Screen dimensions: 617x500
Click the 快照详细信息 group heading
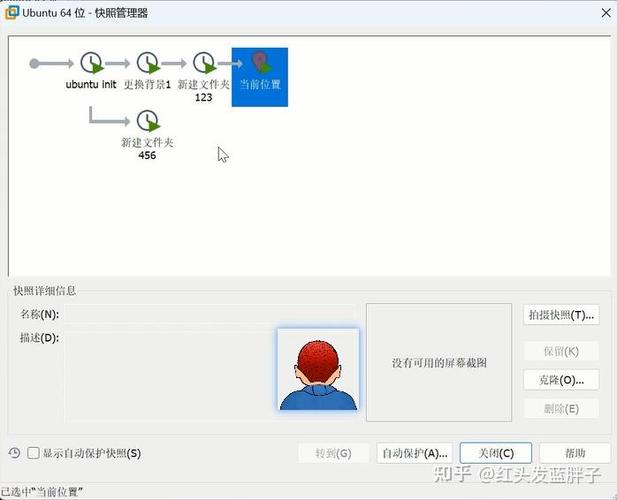[44, 291]
